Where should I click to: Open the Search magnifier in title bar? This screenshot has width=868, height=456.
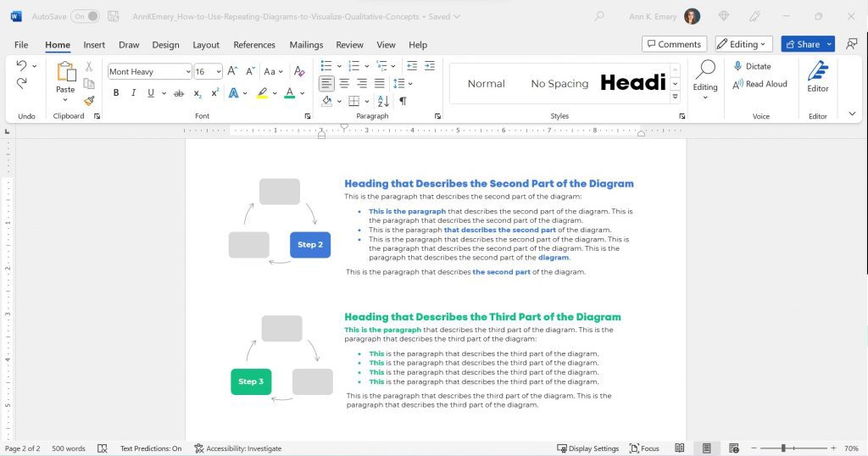click(x=599, y=17)
